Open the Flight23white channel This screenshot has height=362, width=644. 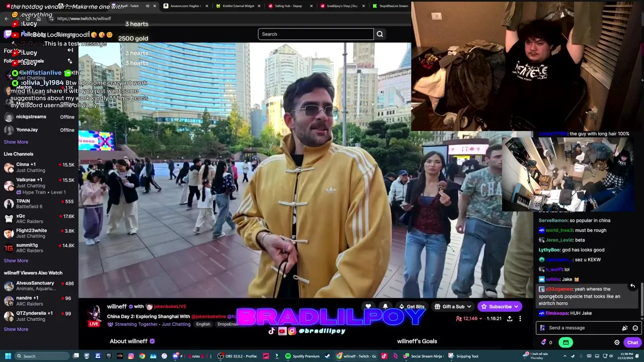39,233
